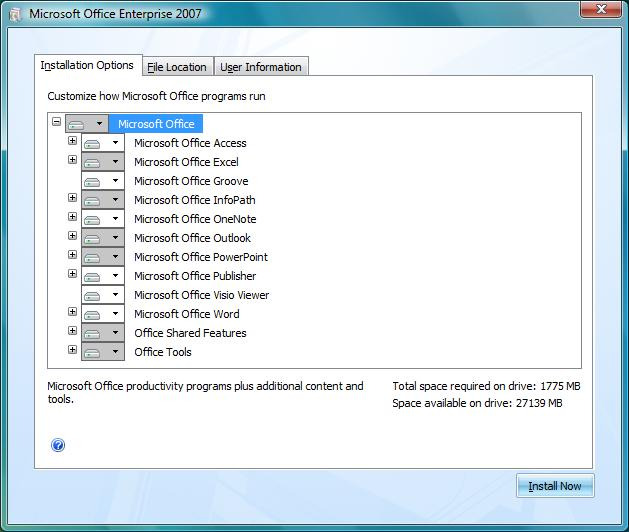Open install-state dropdown for Microsoft Office Publisher
The image size is (629, 532).
103,276
